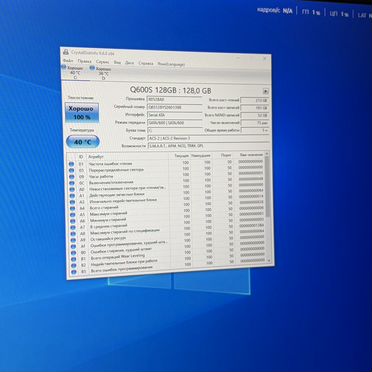The width and height of the screenshot is (372, 372).
Task: Click the S.M.A.R.T., APM, NCQ, TRIM features field
Action: point(208,146)
